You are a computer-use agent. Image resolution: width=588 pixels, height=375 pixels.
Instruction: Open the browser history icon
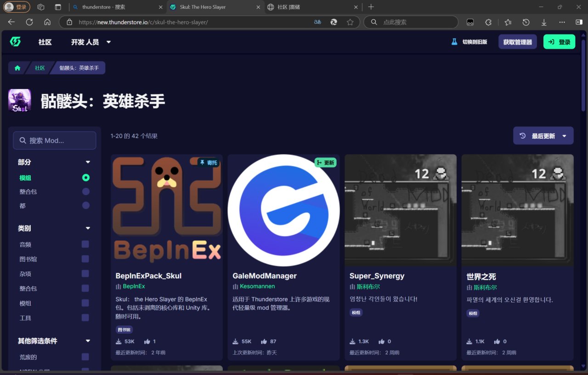point(526,22)
